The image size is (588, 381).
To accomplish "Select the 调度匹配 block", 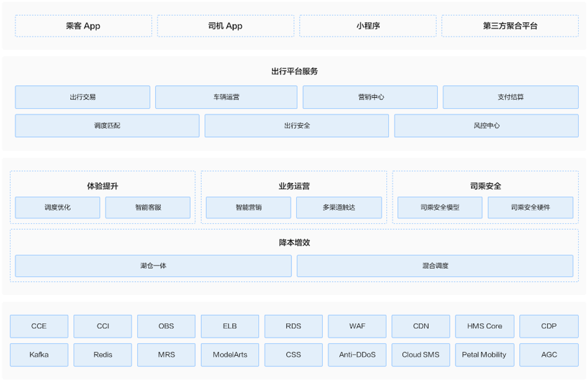I will point(107,126).
